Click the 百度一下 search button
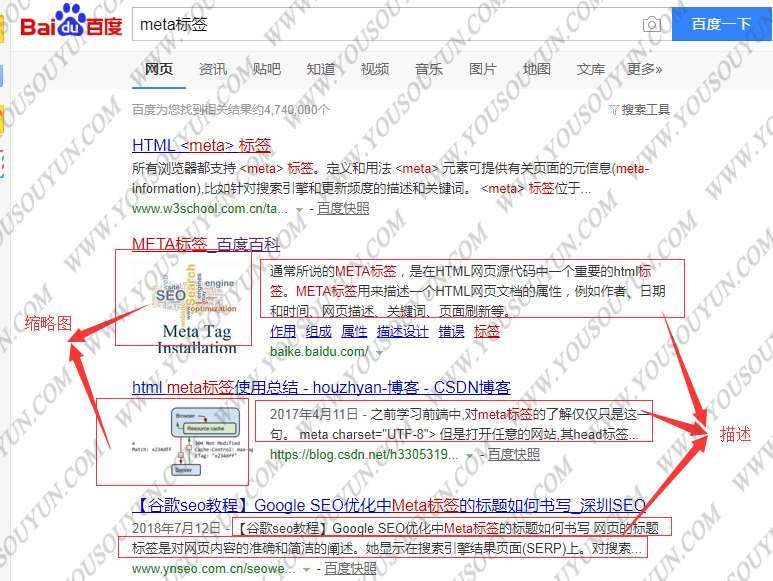The width and height of the screenshot is (773, 581). (722, 24)
